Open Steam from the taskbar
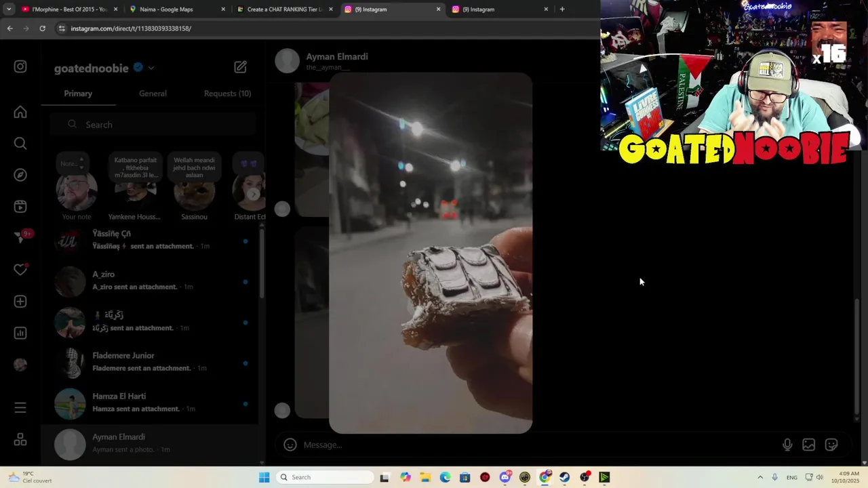The height and width of the screenshot is (488, 868). [x=564, y=477]
